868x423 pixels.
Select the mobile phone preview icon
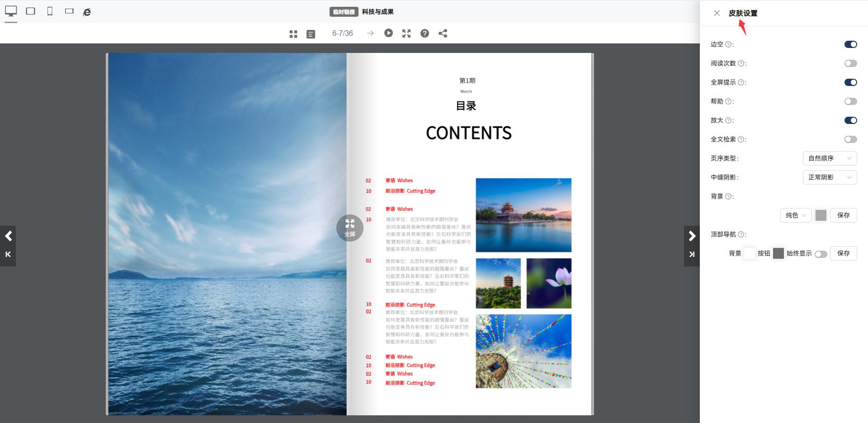(x=50, y=11)
